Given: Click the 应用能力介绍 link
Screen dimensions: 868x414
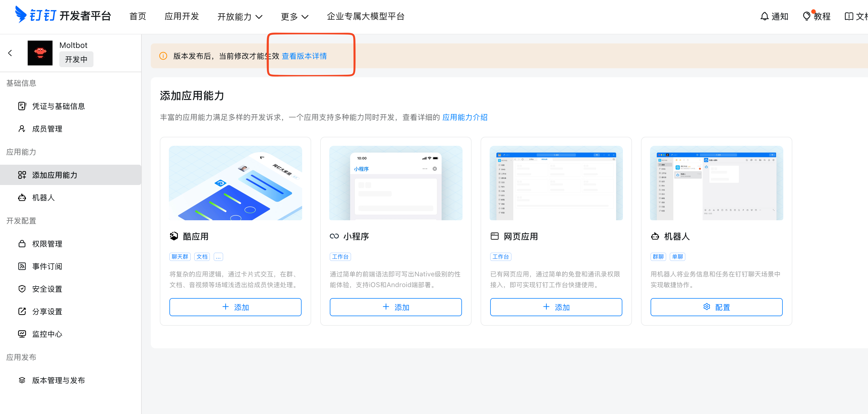Looking at the screenshot, I should 465,118.
